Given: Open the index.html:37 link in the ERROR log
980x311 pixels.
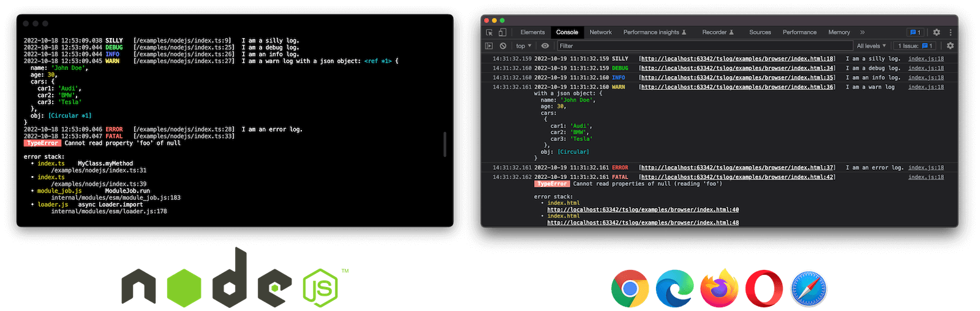Looking at the screenshot, I should tap(737, 167).
